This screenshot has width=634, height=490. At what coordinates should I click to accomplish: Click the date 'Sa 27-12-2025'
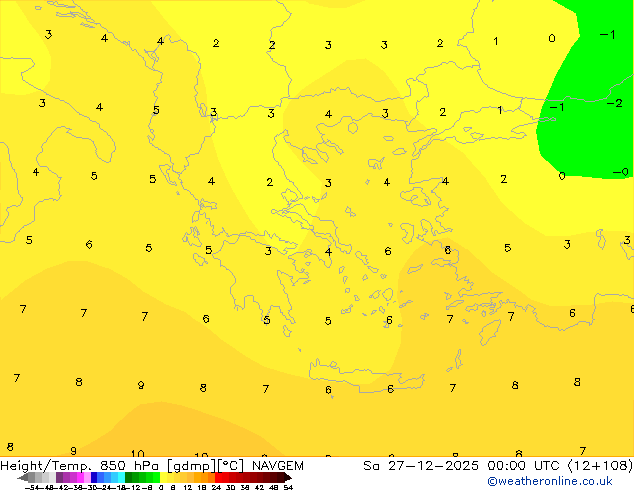[421, 466]
